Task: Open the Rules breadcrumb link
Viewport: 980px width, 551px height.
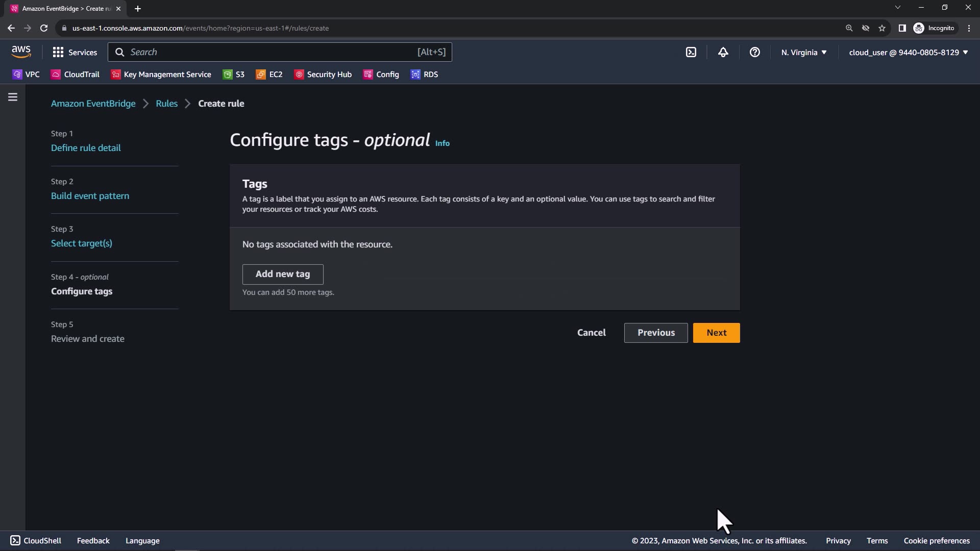Action: coord(166,104)
